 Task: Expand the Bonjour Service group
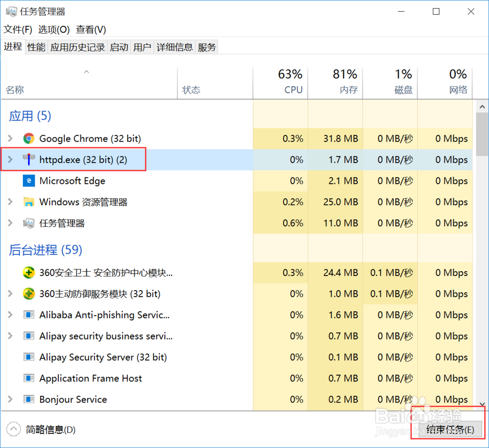10,400
